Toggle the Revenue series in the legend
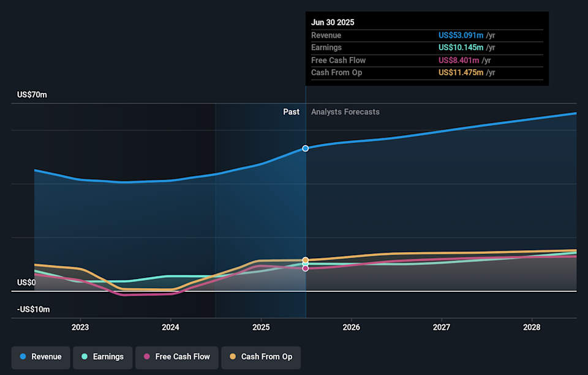This screenshot has height=375, width=588. tap(40, 357)
